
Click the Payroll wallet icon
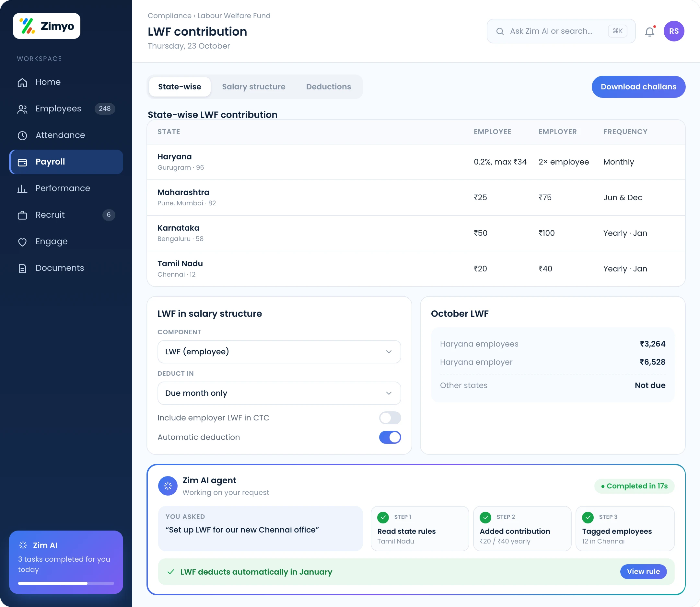tap(22, 162)
